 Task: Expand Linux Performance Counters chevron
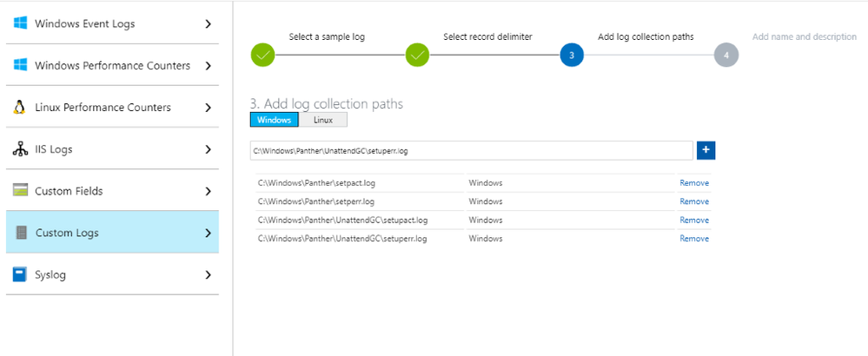[209, 108]
